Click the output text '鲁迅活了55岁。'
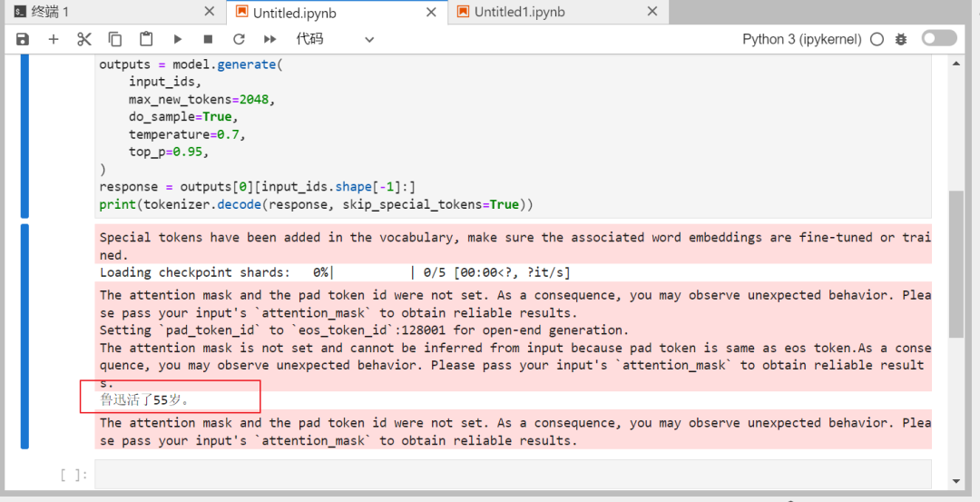Image resolution: width=980 pixels, height=502 pixels. click(x=145, y=399)
